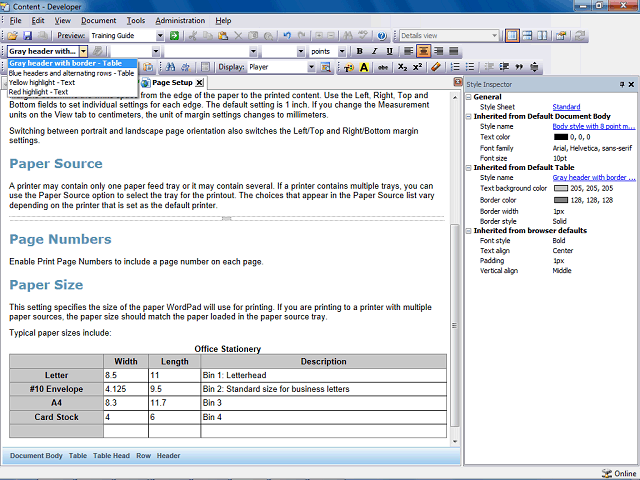Toggle subscript formatting
The width and height of the screenshot is (640, 480).
pos(402,67)
